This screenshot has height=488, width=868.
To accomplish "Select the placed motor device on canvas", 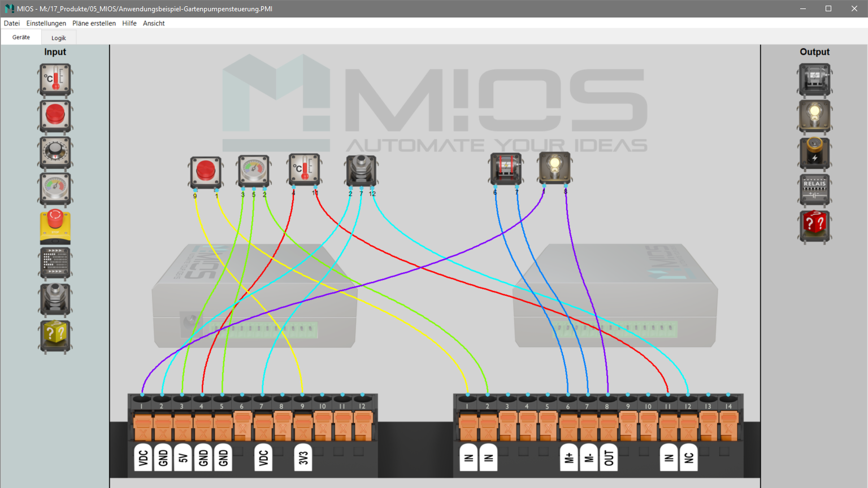I will tap(505, 168).
